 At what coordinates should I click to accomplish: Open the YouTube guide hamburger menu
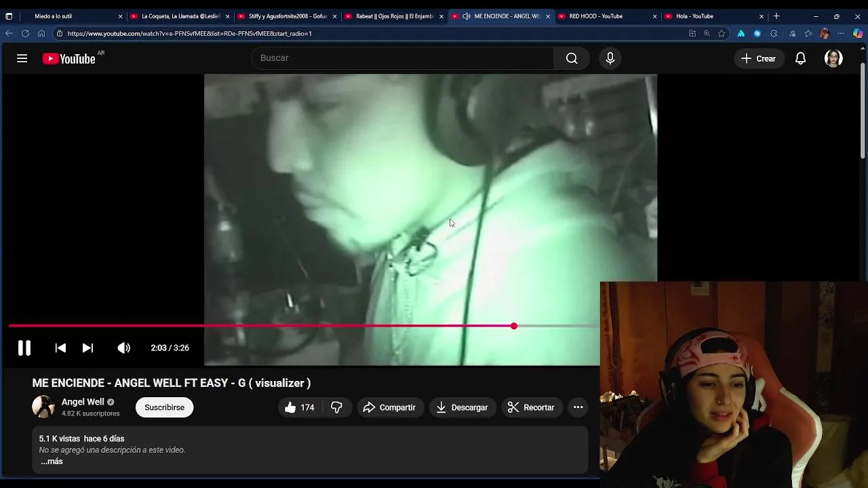coord(22,58)
